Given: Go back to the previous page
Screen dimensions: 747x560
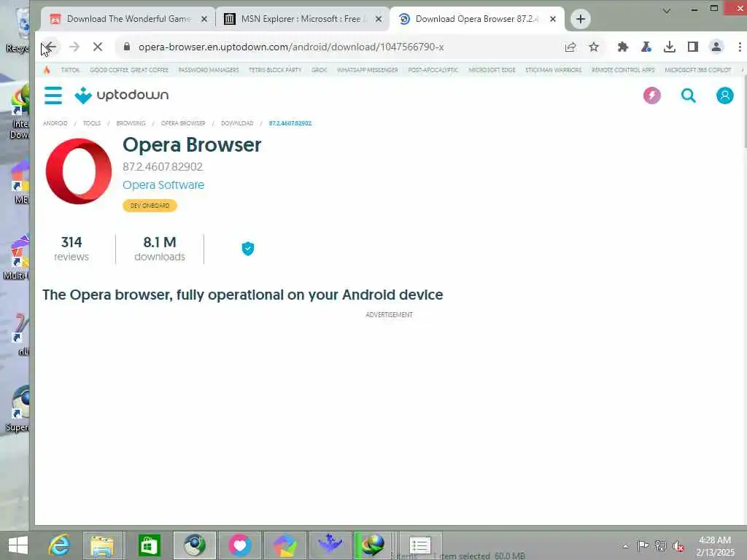Looking at the screenshot, I should tap(50, 47).
